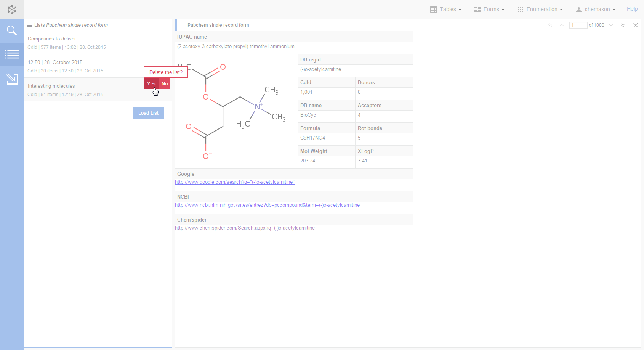Viewport: 644px width, 350px height.
Task: Click the ChemAxon logo icon
Action: [x=12, y=10]
